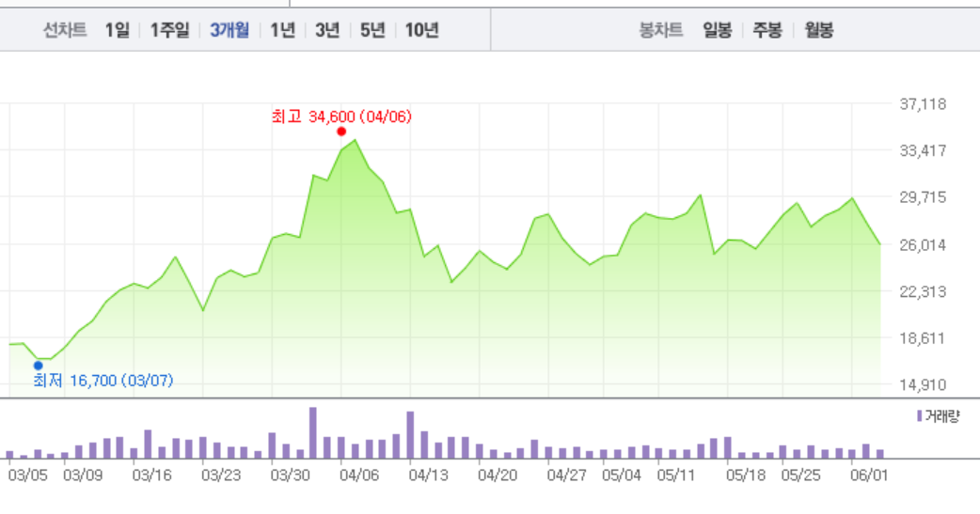Click the 03/09 date axis label
Viewport: 980px width, 514px height.
[83, 475]
